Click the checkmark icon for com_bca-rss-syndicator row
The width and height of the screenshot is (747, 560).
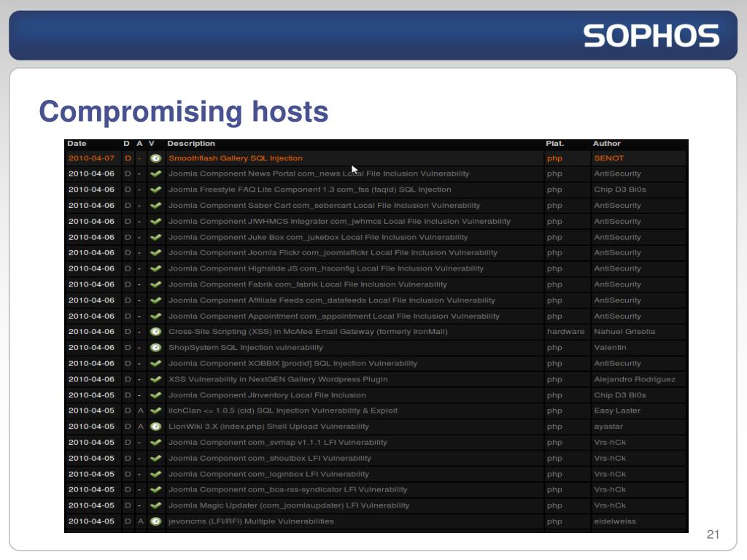point(156,489)
